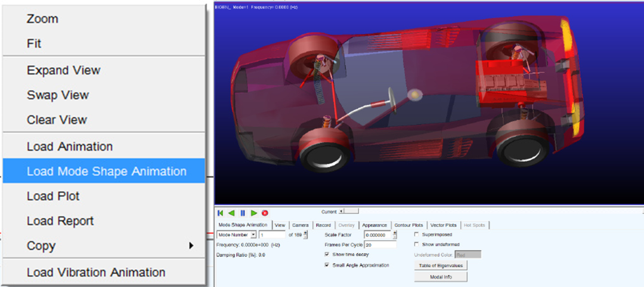Click the mode number input field

(272, 235)
